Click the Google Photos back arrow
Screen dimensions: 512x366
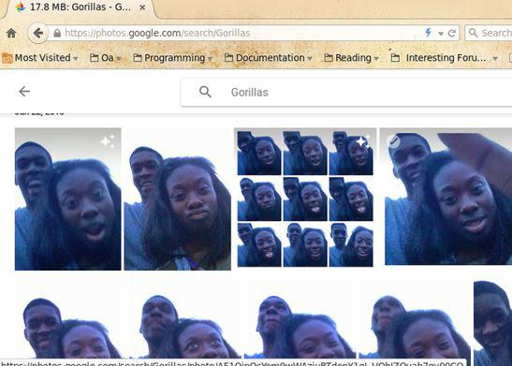pos(24,91)
